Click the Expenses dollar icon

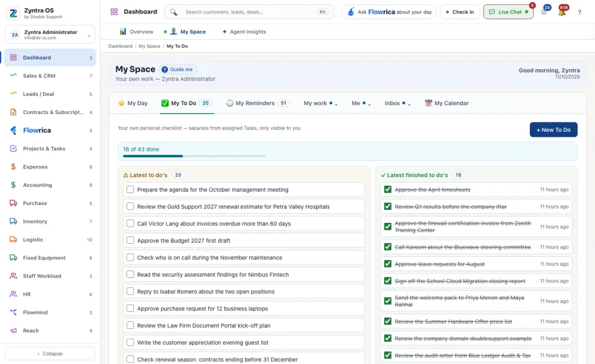point(13,167)
